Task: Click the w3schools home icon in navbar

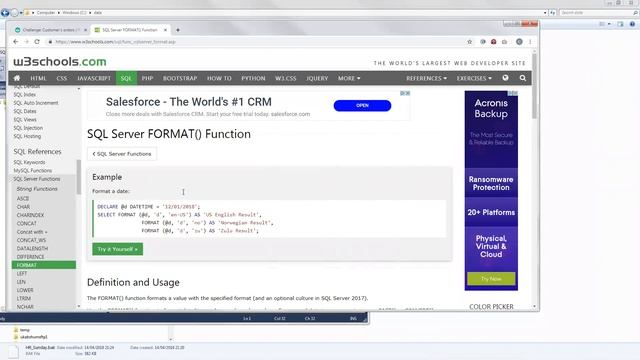Action: pos(17,78)
